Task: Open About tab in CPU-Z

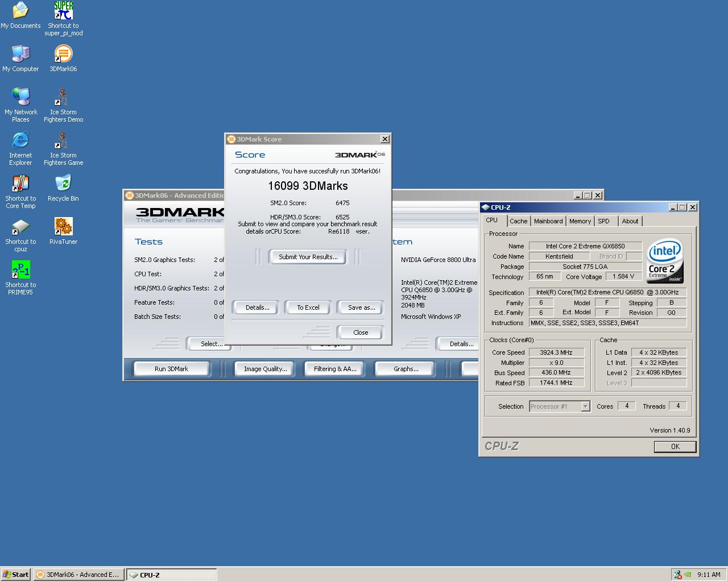Action: pos(630,221)
